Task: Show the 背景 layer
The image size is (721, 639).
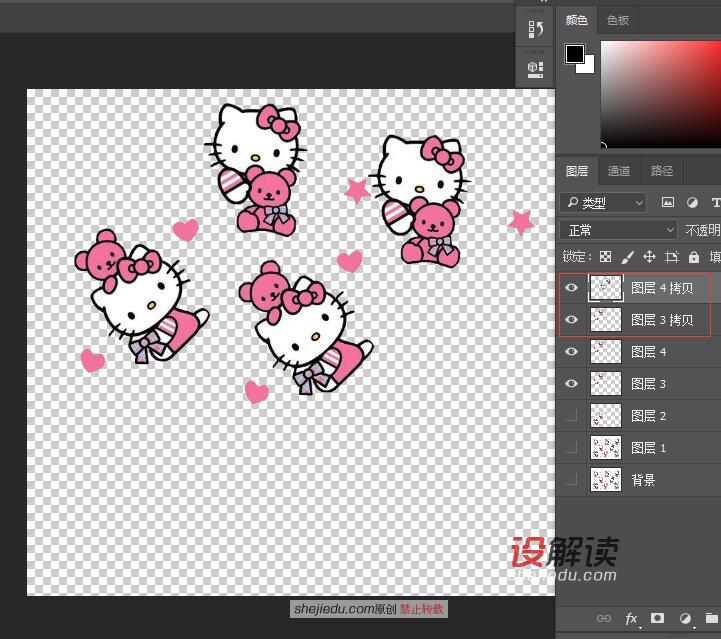Action: tap(572, 480)
